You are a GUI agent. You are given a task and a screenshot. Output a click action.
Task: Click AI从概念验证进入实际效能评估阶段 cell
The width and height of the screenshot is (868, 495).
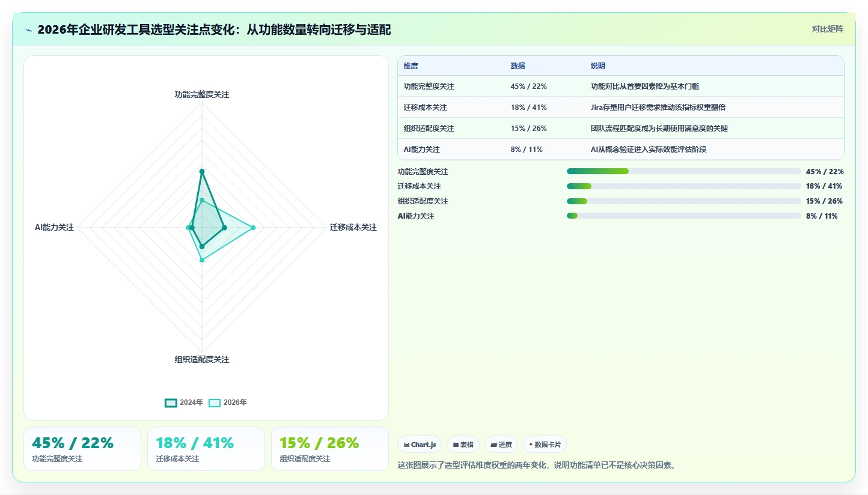tap(649, 150)
